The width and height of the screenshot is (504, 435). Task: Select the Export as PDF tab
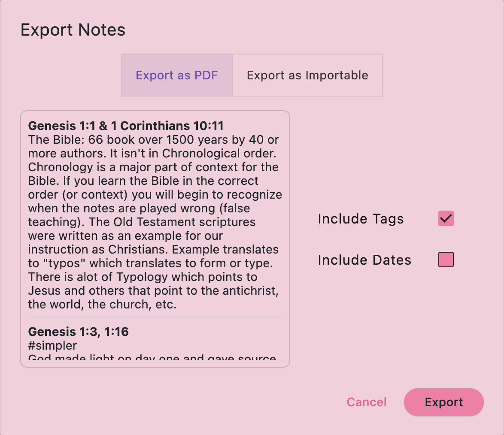176,75
